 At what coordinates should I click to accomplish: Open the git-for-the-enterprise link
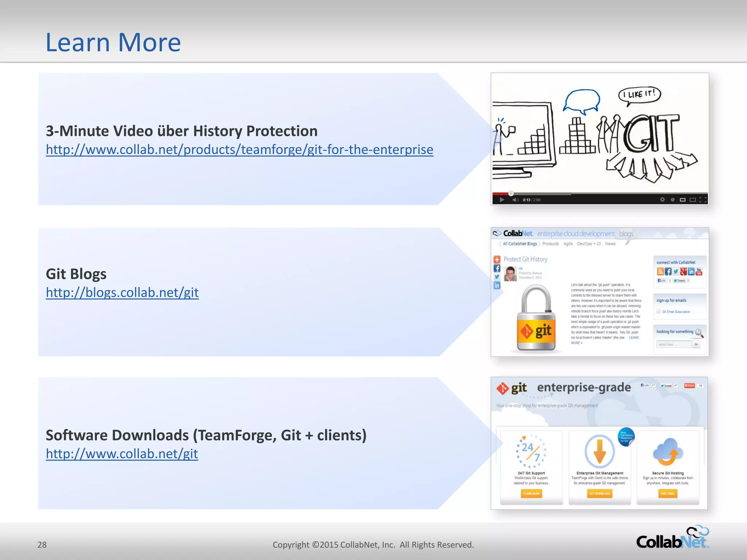point(240,150)
